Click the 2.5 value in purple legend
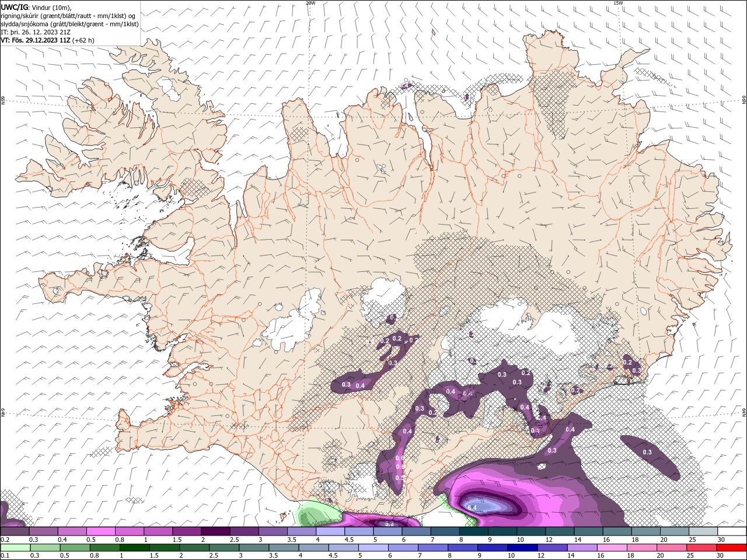747x560 pixels. click(x=234, y=540)
